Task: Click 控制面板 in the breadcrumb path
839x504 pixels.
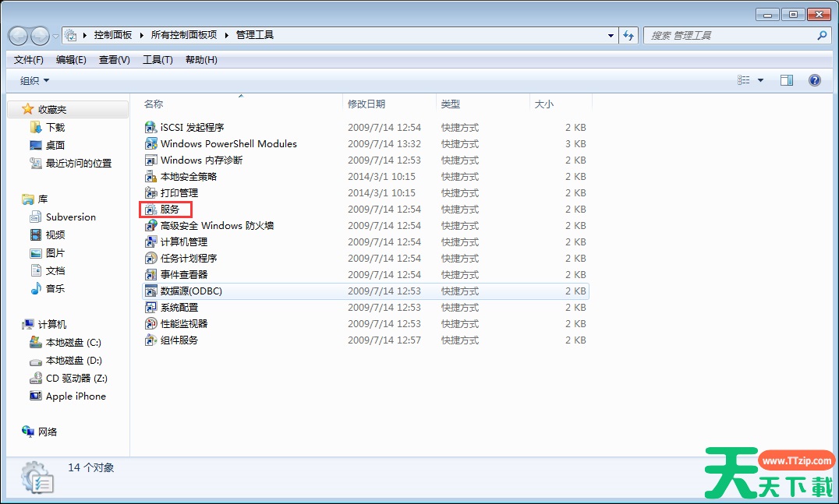Action: [113, 35]
